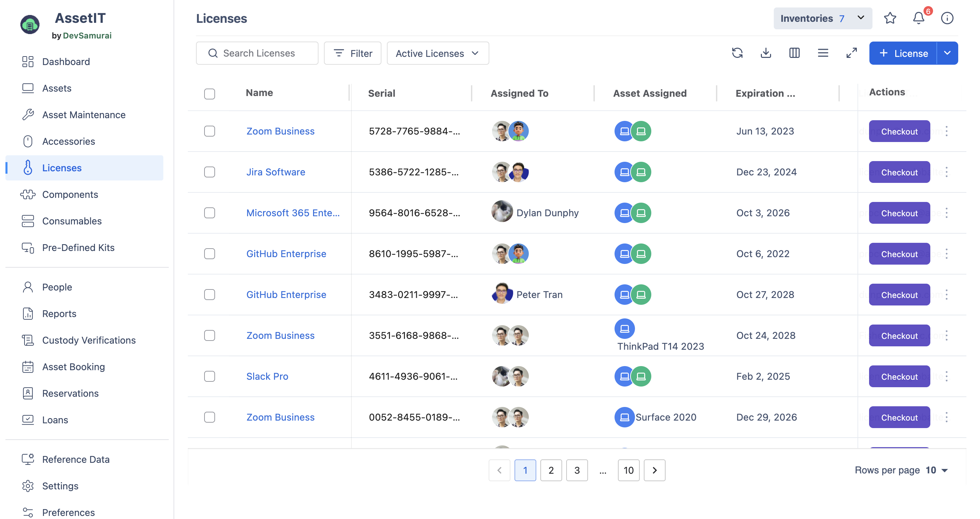Check the Slack Pro row checkbox
This screenshot has height=519, width=980.
pyautogui.click(x=209, y=376)
